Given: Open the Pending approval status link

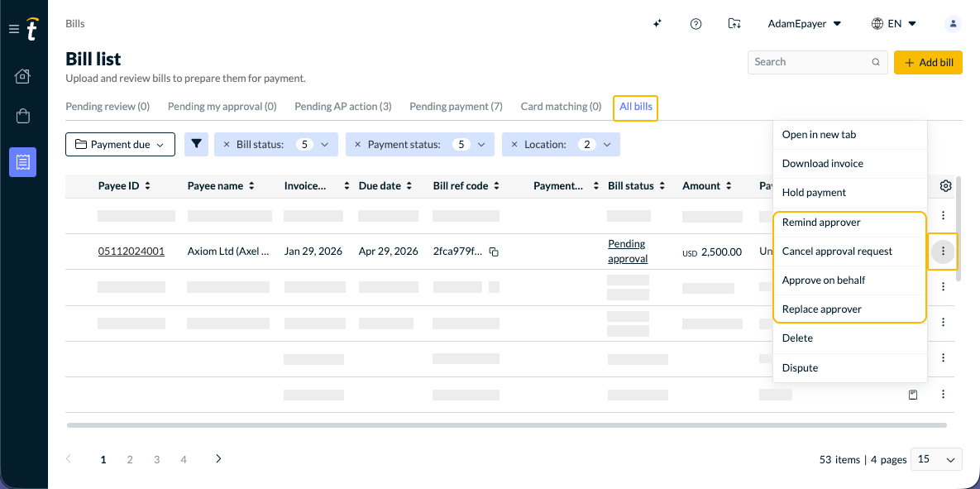Looking at the screenshot, I should point(628,252).
